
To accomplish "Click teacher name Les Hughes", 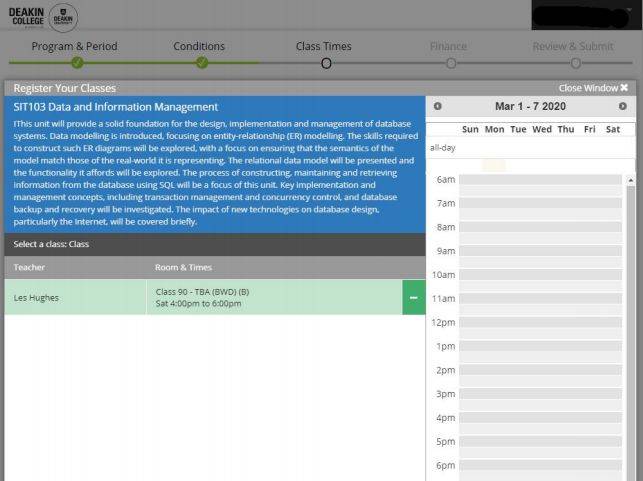I will (37, 297).
